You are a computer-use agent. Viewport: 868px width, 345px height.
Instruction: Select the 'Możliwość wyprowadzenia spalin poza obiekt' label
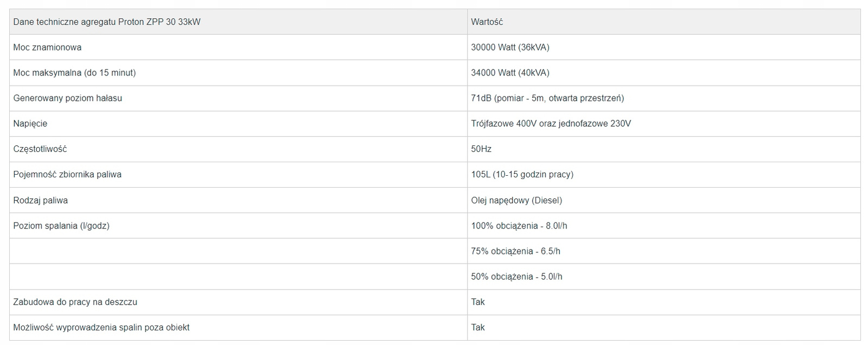tap(101, 328)
